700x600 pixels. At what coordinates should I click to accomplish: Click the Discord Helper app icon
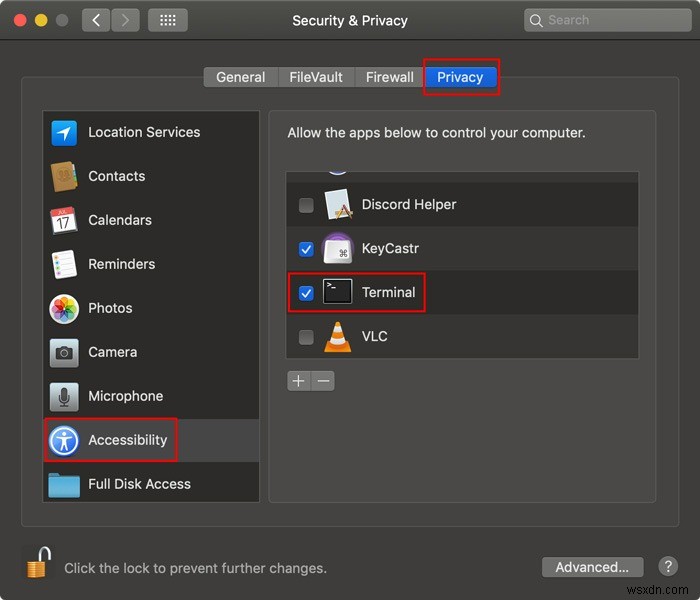point(338,204)
